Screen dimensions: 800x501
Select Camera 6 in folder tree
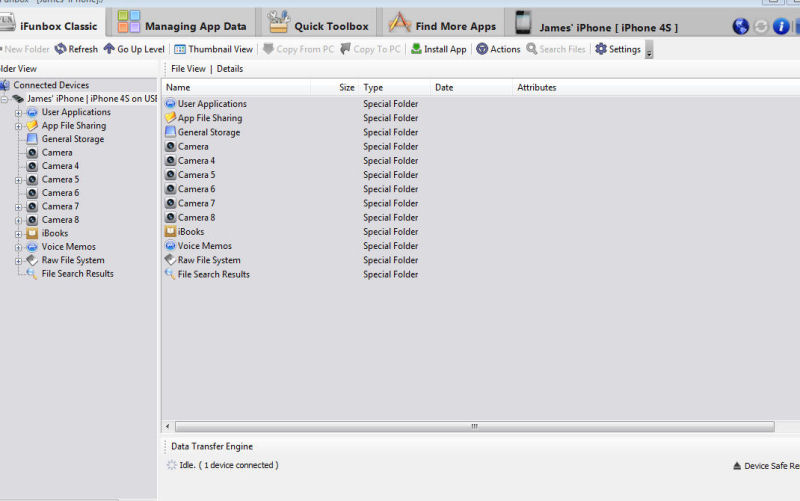pos(60,193)
